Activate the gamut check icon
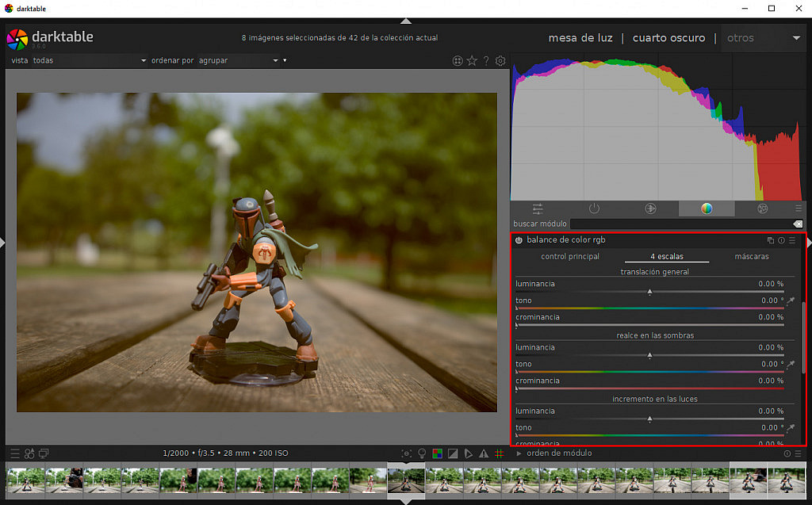Image resolution: width=812 pixels, height=505 pixels. tap(437, 453)
